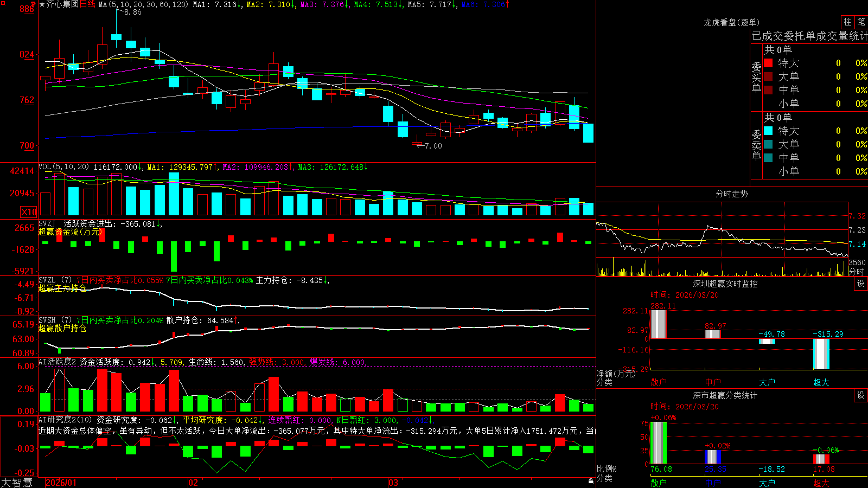Click the dark red 中单 buy-order swatch
Image resolution: width=868 pixels, height=488 pixels.
pyautogui.click(x=768, y=90)
